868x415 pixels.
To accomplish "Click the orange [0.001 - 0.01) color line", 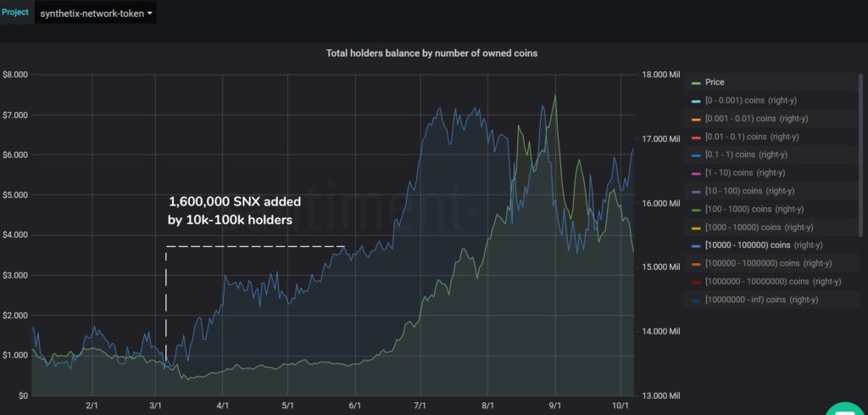I will pos(697,119).
